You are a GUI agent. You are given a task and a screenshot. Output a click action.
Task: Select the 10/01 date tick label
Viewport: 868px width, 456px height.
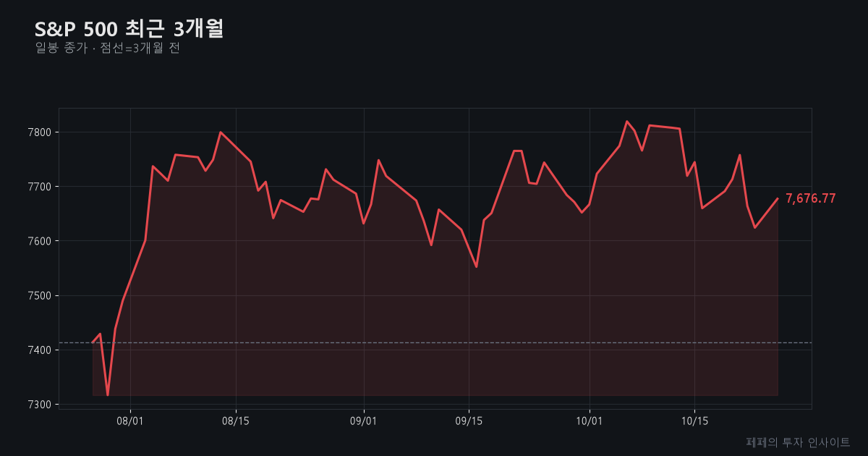pos(590,420)
